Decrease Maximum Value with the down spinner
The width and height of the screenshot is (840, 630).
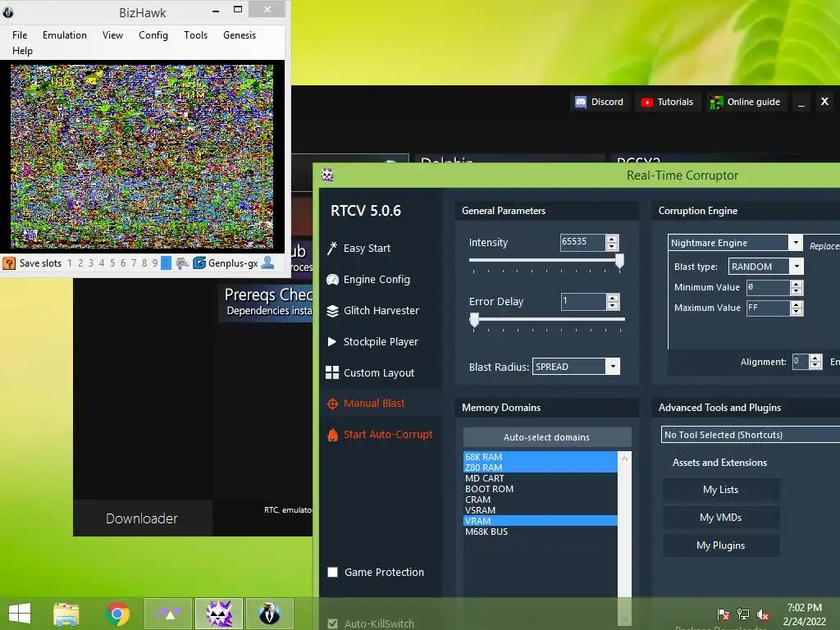[x=797, y=312]
